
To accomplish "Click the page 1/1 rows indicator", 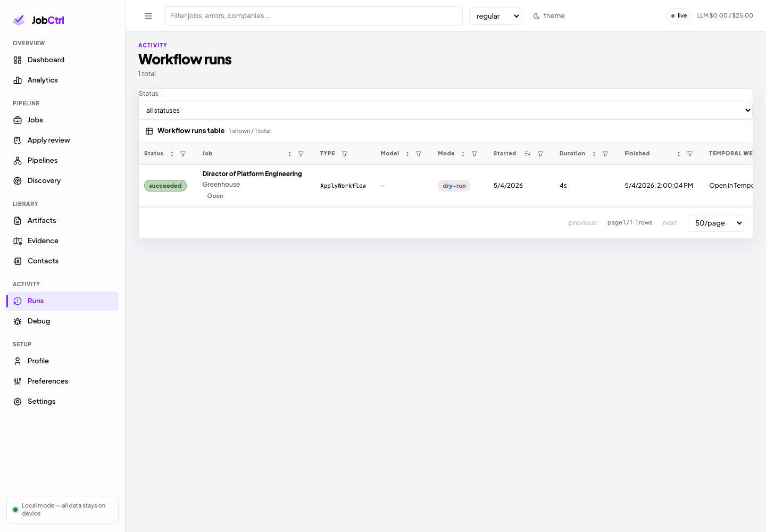I will click(x=630, y=223).
